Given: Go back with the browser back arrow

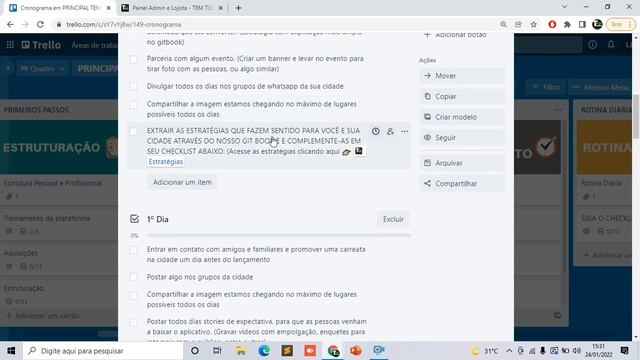Looking at the screenshot, I should coord(10,24).
